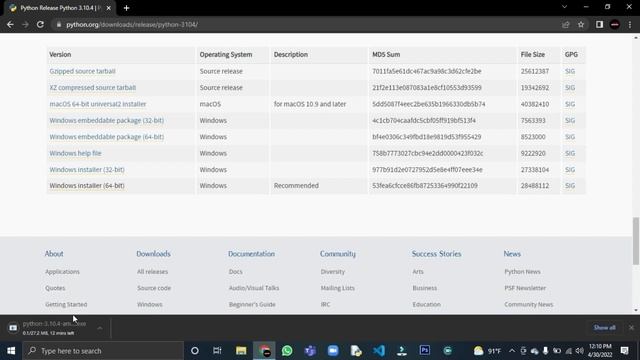Viewport: 640px width, 360px height.
Task: Reload the python.org page
Action: pyautogui.click(x=40, y=24)
